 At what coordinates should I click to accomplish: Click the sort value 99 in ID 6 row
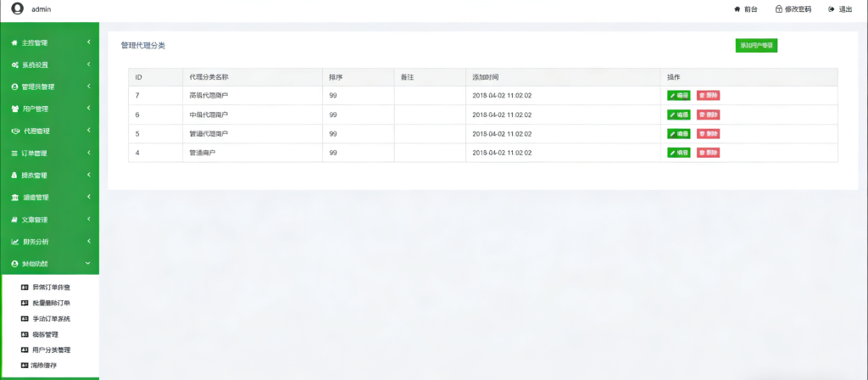tap(333, 115)
